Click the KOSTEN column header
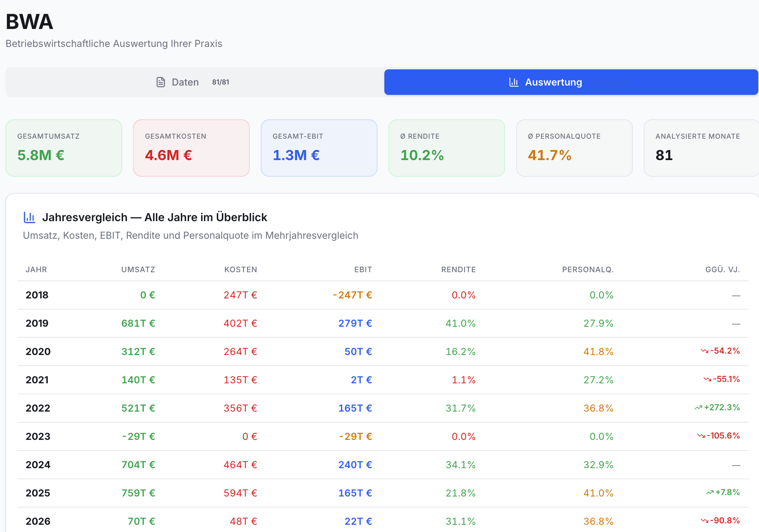The width and height of the screenshot is (759, 532). point(241,269)
